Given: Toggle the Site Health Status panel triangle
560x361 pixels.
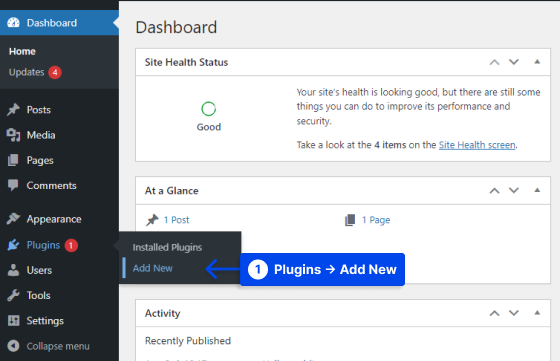Looking at the screenshot, I should coord(537,62).
